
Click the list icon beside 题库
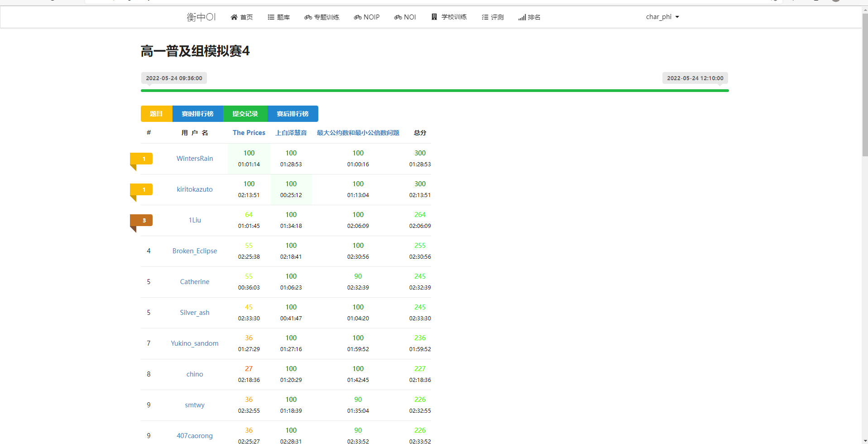[x=271, y=17]
